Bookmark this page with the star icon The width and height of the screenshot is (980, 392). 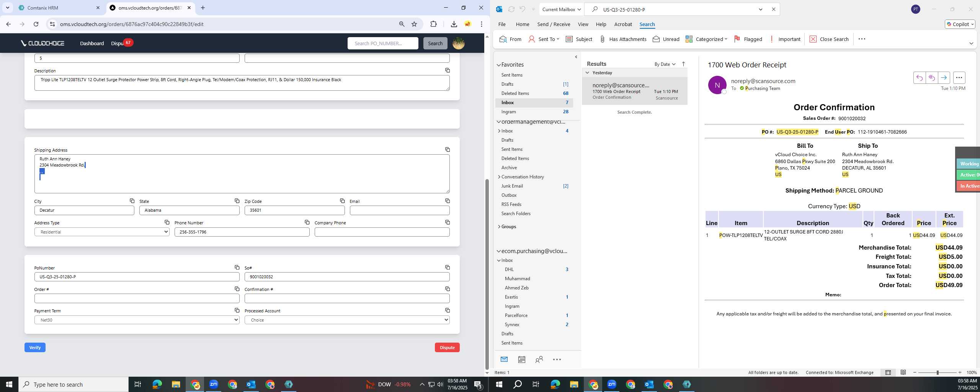point(414,24)
